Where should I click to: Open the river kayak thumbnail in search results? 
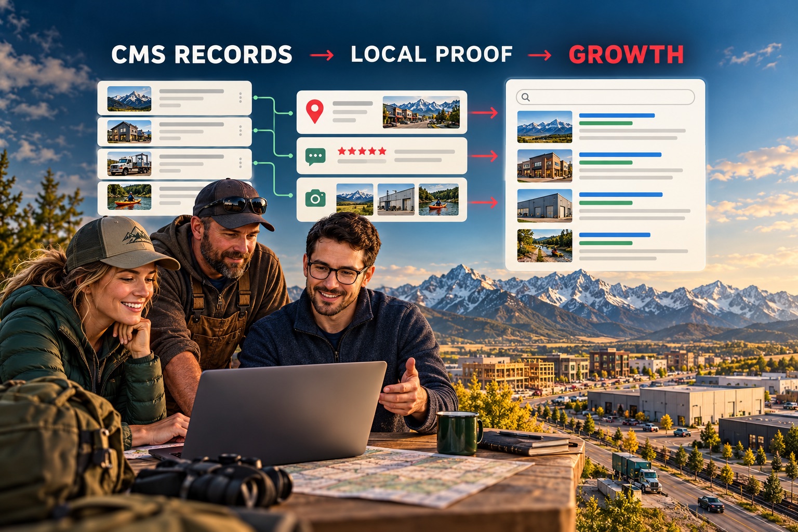click(544, 246)
